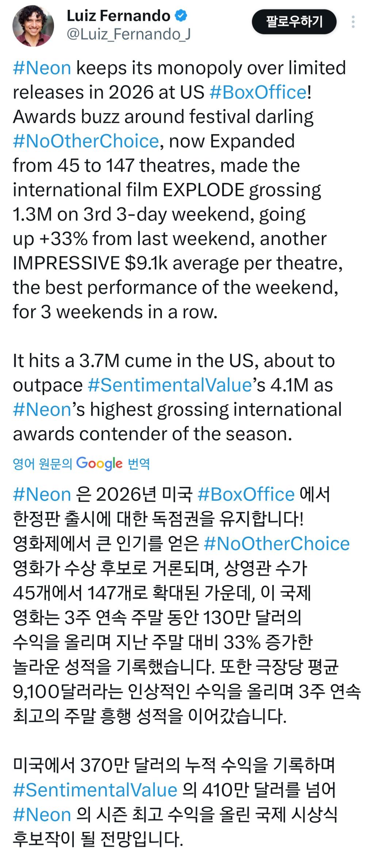374x868 pixels.
Task: Click #SentimentalValue hashtag in English text
Action: point(170,385)
